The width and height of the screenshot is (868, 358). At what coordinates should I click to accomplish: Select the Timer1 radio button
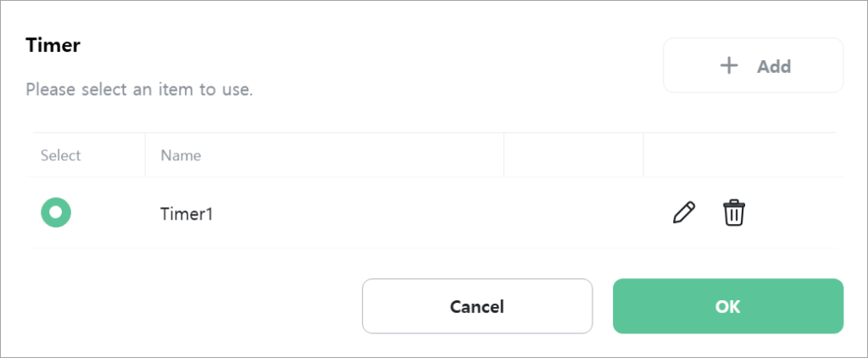56,212
